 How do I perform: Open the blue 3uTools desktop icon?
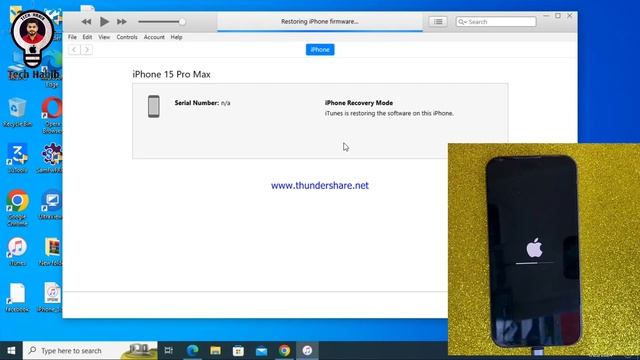pyautogui.click(x=17, y=159)
